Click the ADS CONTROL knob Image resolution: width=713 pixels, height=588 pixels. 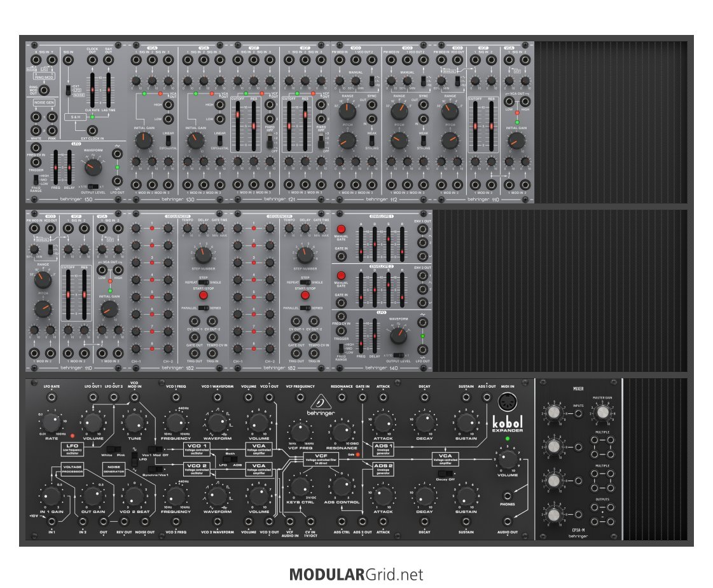point(342,486)
